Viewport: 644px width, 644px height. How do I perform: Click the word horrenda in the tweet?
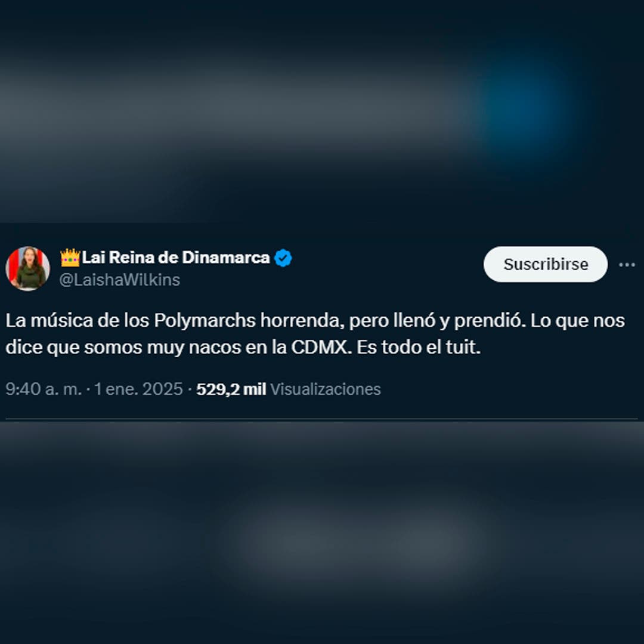(302, 321)
